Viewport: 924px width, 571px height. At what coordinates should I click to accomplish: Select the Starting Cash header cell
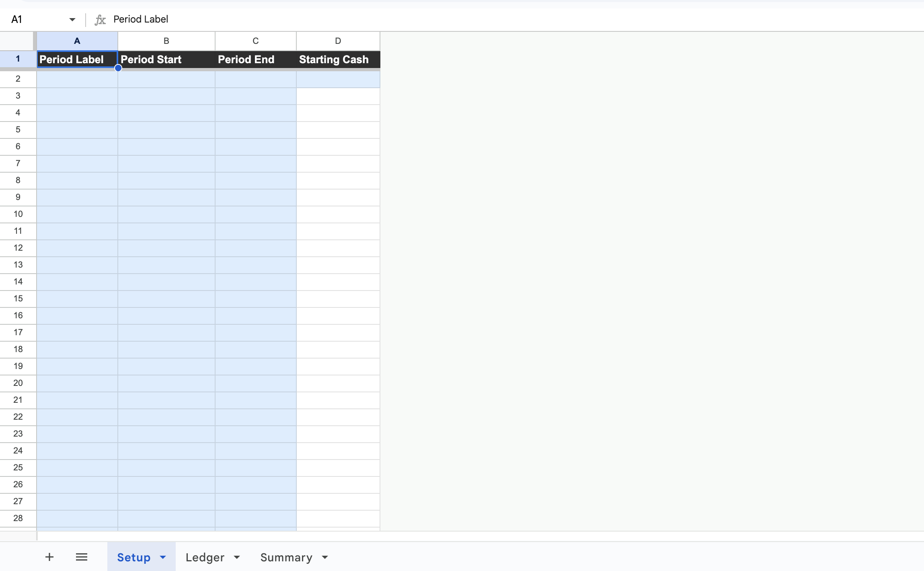(x=337, y=59)
